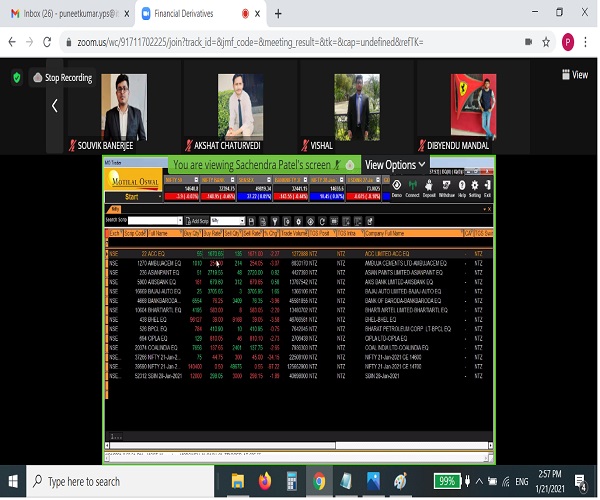Sort by the Company Full Name column header

click(413, 233)
